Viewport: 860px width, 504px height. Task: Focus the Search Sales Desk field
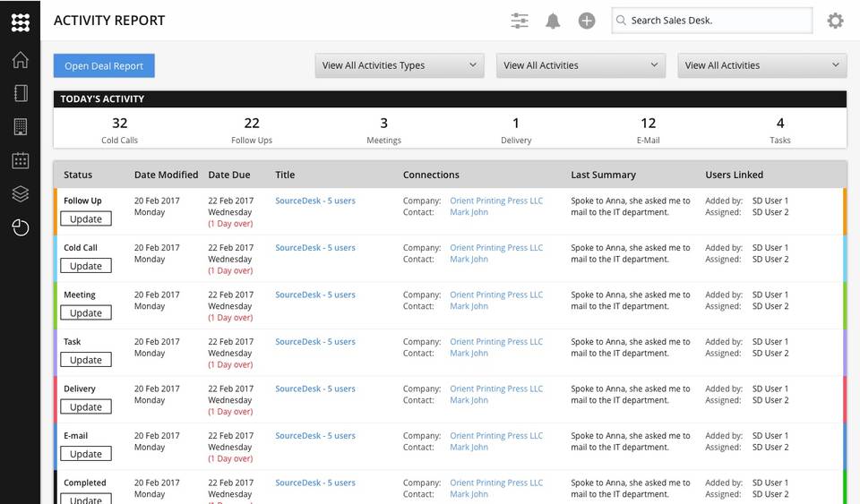[x=712, y=21]
